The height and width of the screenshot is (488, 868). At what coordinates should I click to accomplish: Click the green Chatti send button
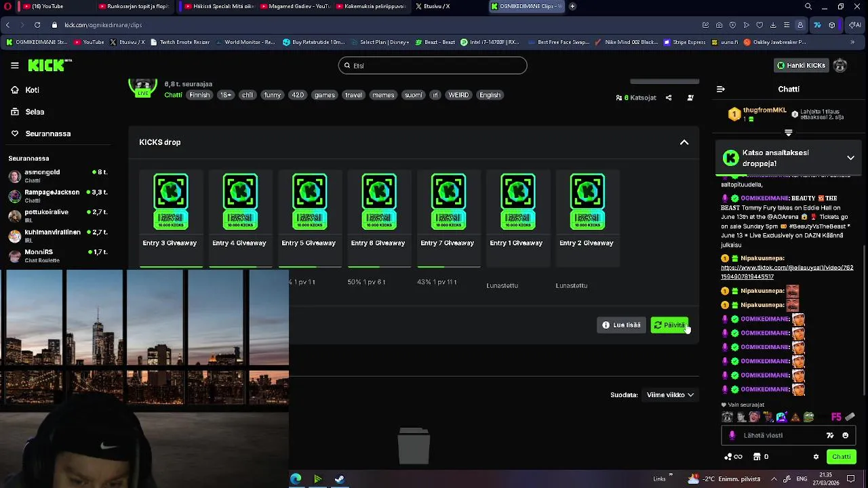842,457
